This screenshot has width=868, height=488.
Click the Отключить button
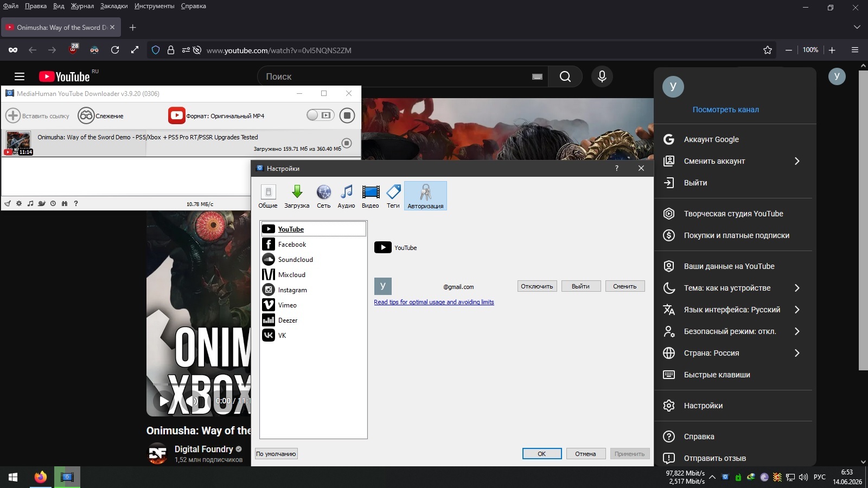[x=537, y=286]
